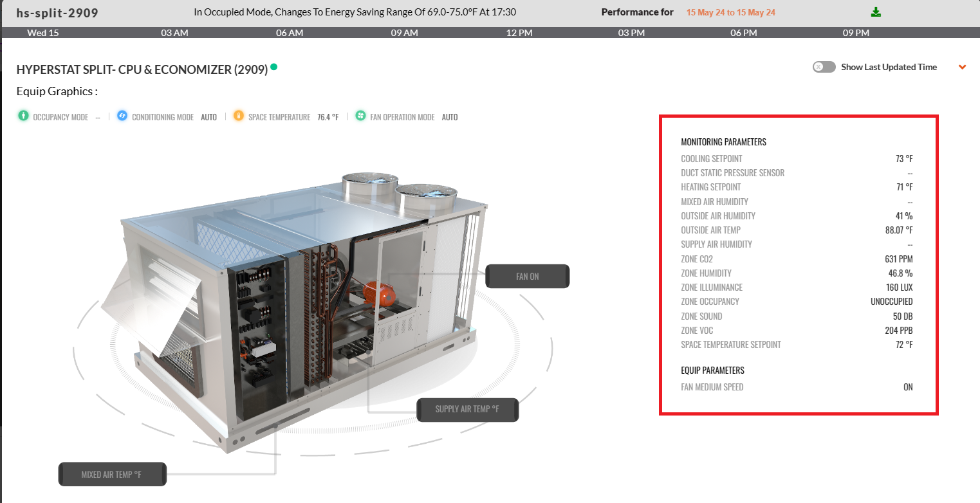Select the blue Conditioning Mode icon
Viewport: 980px width, 503px height.
[x=122, y=116]
